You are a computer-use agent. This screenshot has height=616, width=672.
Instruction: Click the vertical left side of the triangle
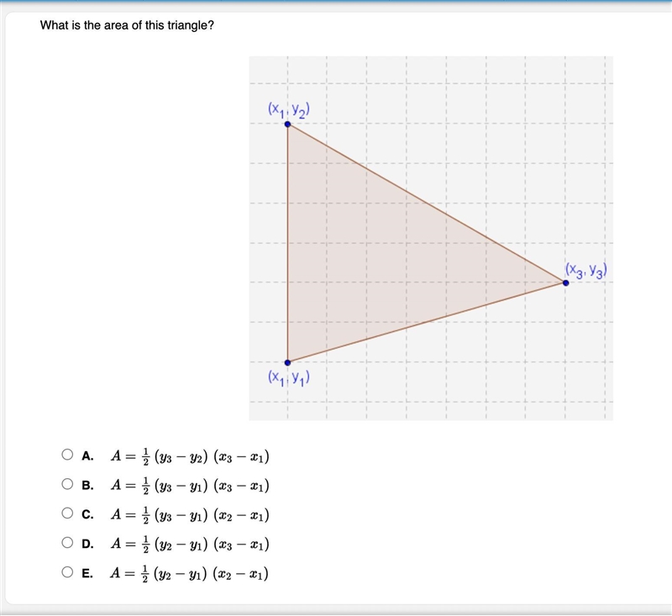click(287, 244)
